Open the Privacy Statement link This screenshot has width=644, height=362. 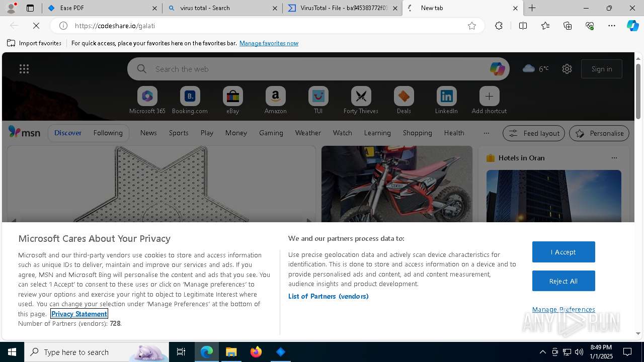click(79, 314)
